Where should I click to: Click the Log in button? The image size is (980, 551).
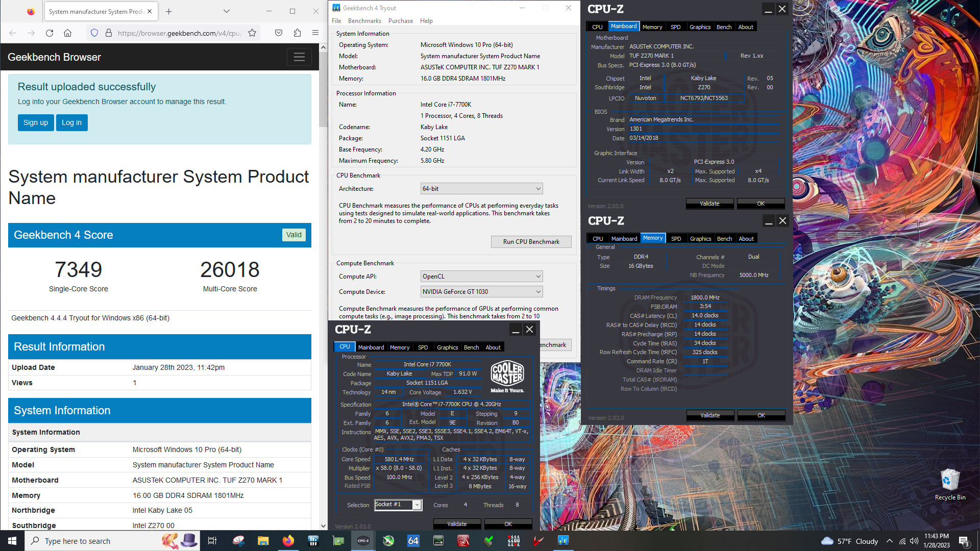tap(71, 122)
